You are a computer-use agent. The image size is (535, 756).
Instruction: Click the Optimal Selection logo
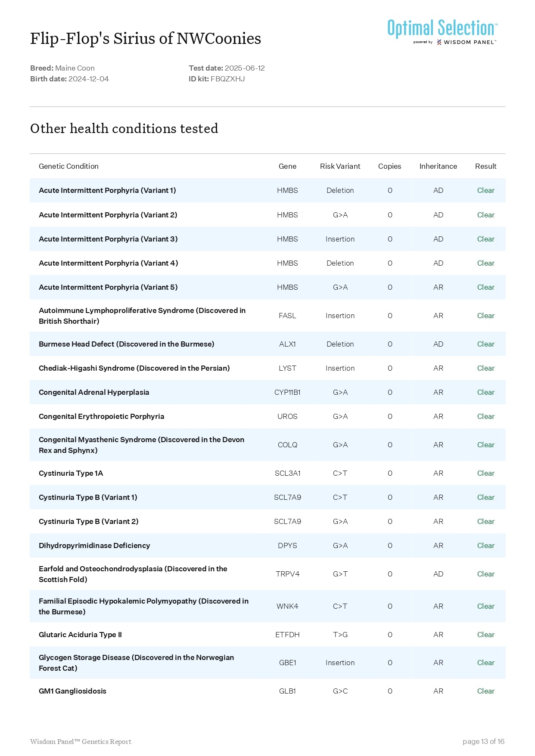[x=442, y=28]
